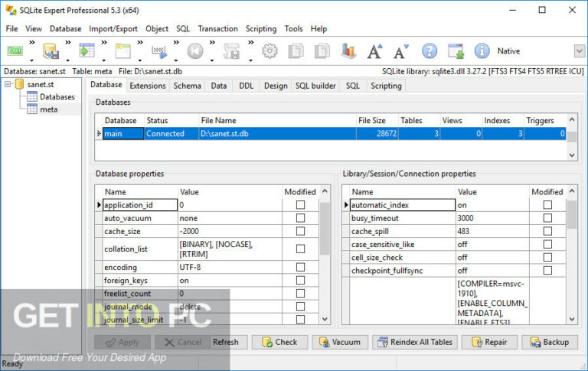
Task: Click the cache_spill value 483
Action: [x=492, y=231]
